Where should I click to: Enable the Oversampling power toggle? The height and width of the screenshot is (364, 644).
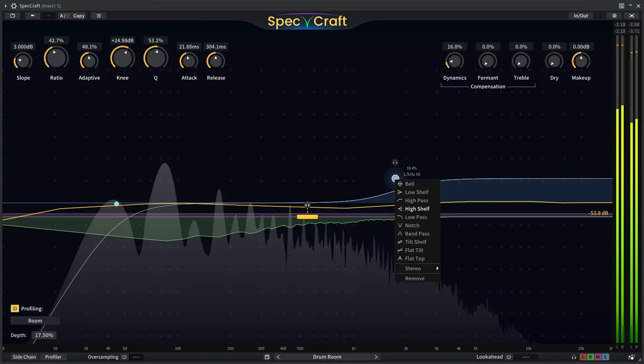[125, 357]
